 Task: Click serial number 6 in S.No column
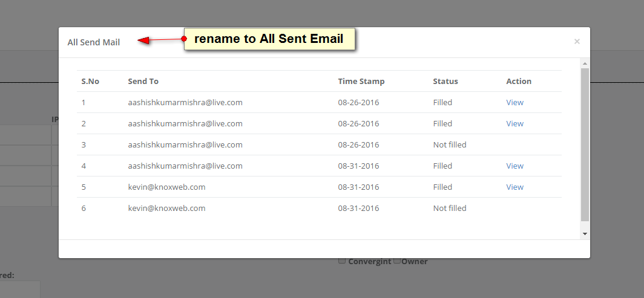tap(84, 208)
